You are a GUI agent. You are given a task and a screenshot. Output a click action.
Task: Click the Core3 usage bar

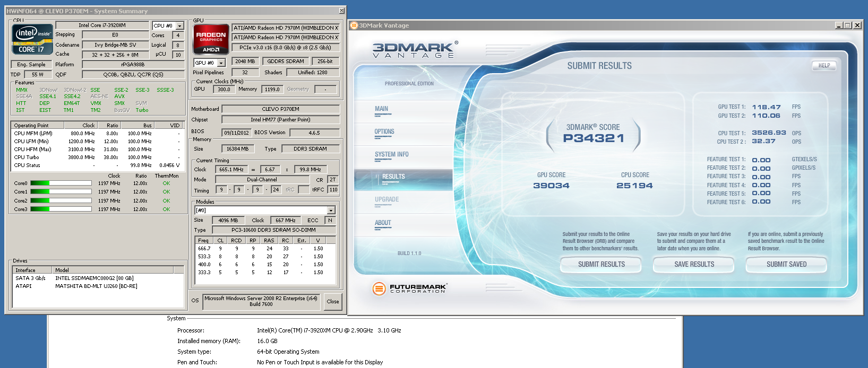(61, 209)
